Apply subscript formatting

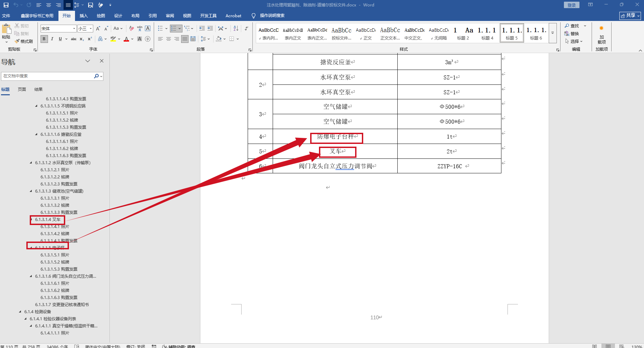point(82,39)
